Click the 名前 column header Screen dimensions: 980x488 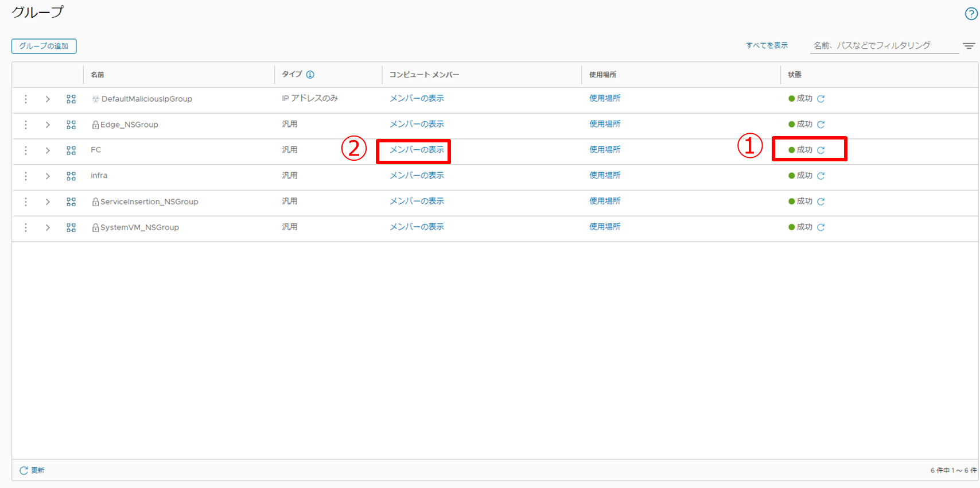click(98, 75)
